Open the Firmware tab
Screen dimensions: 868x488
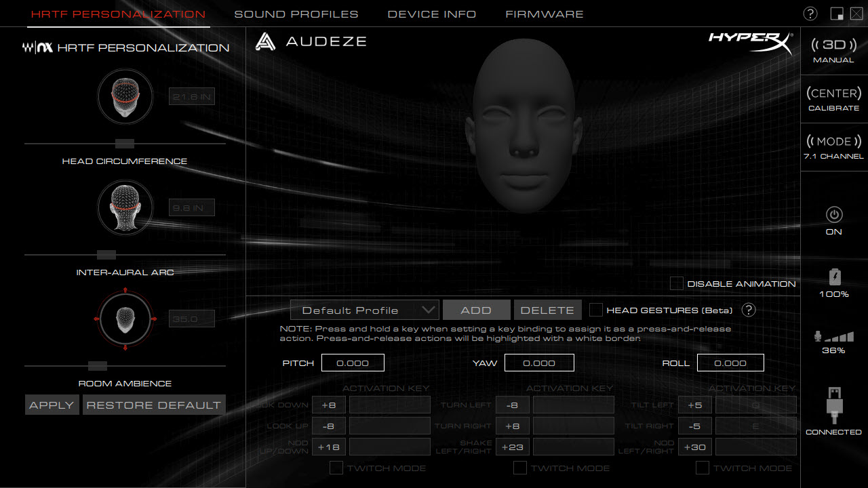pos(545,14)
